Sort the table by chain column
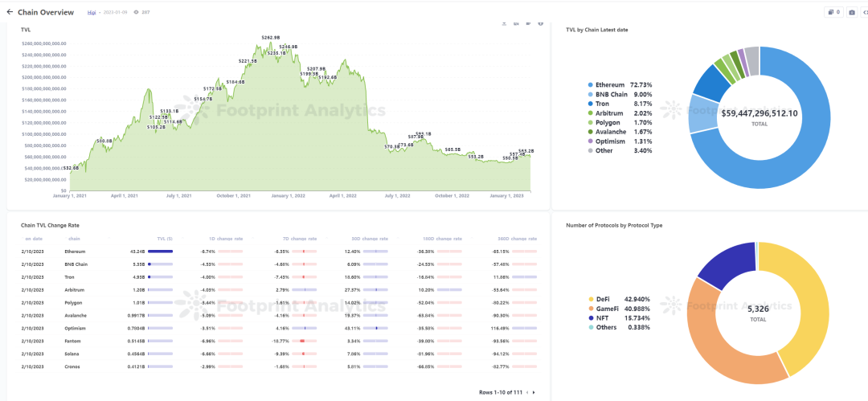The height and width of the screenshot is (401, 868). (x=74, y=239)
